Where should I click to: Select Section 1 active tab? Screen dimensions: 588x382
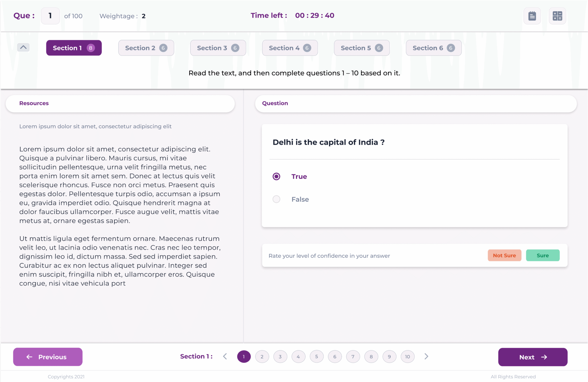point(74,48)
